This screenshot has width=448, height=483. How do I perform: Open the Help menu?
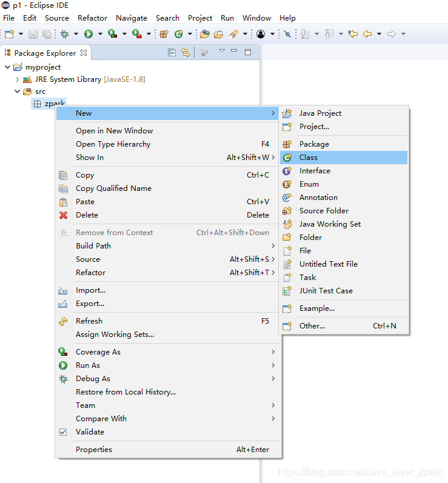pos(287,18)
